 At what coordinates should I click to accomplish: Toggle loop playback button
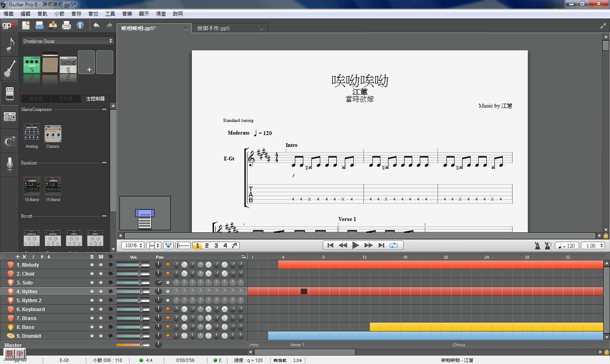point(394,245)
